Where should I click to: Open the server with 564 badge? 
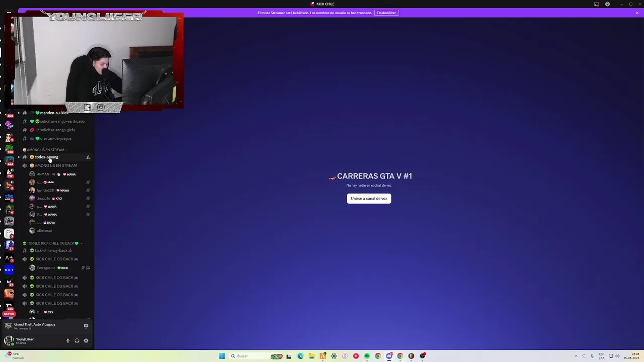tap(9, 160)
